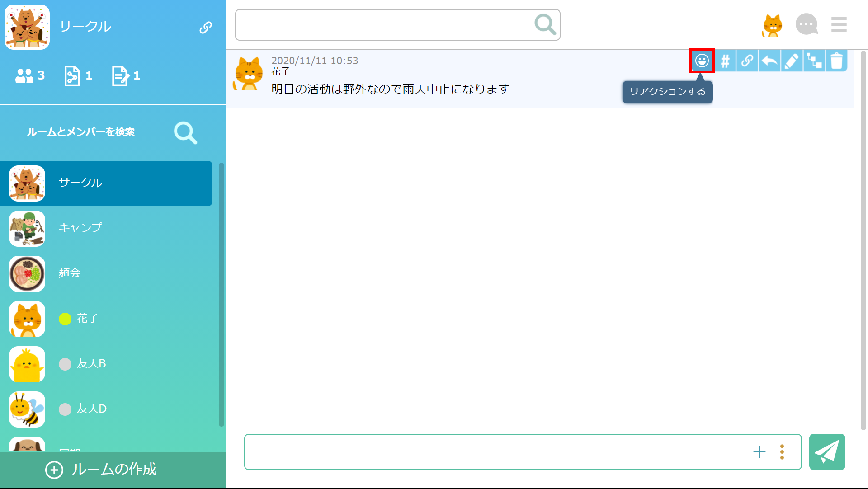Click the hashtag icon on the message

(725, 61)
